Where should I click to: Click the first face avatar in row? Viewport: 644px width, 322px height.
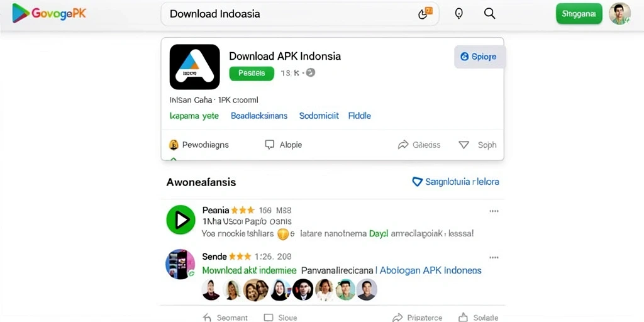coord(211,290)
